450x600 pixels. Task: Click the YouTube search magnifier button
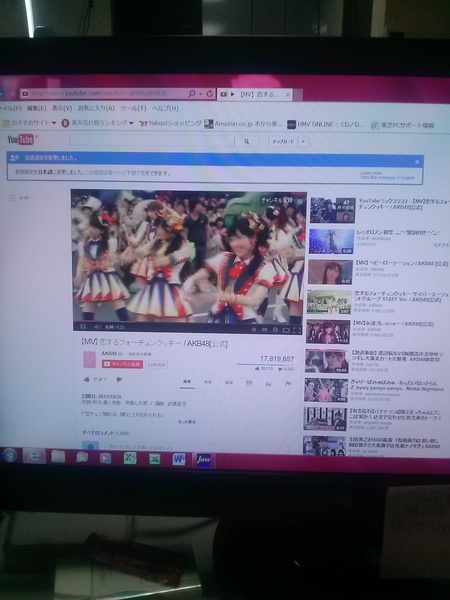click(246, 141)
